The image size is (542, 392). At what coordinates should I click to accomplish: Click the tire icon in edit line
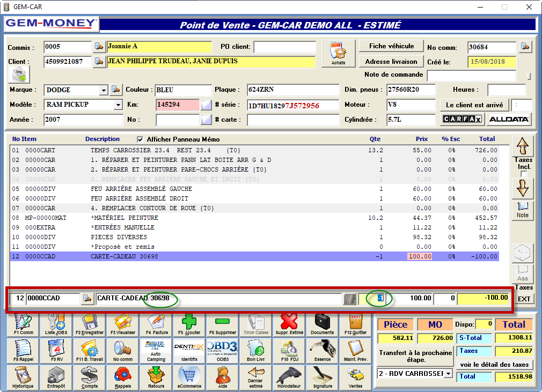[349, 299]
